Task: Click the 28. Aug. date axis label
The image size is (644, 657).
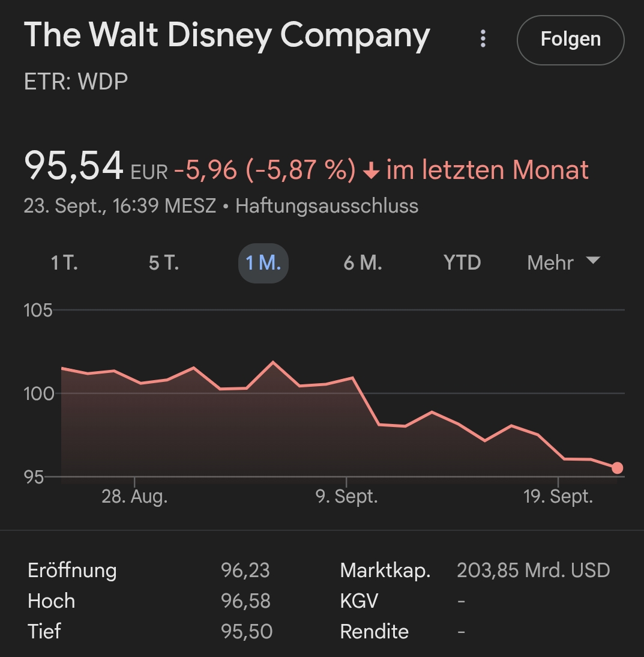Action: coord(134,497)
